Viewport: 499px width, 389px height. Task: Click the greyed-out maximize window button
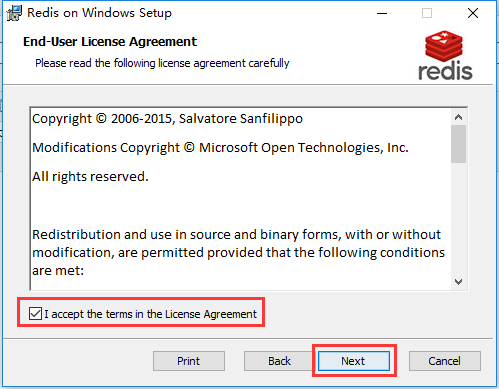coord(427,13)
